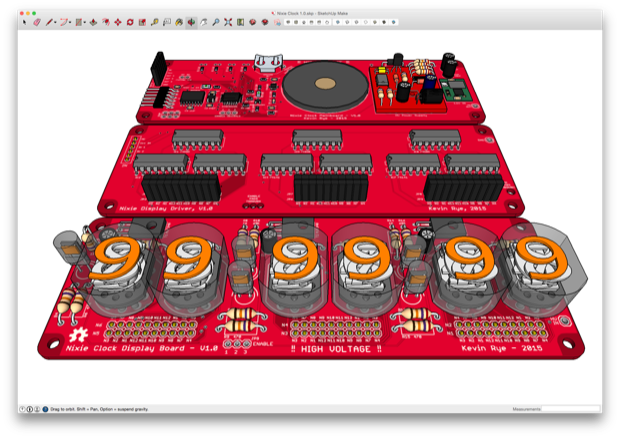Screen dimensions: 620x438
Task: Click the '!! HIGH VOLTAGE !!' board text
Action: pyautogui.click(x=336, y=349)
